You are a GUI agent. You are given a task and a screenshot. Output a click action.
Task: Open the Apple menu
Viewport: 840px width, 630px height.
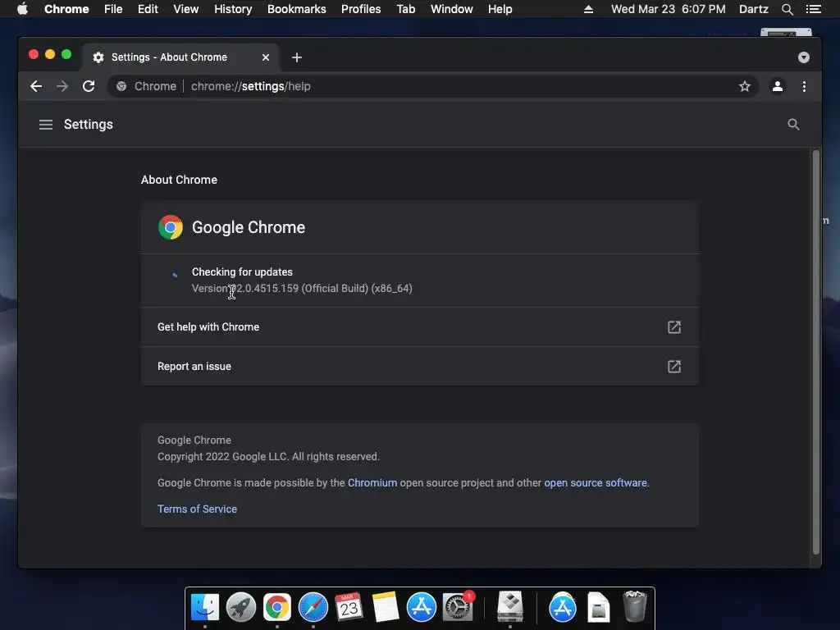pyautogui.click(x=22, y=9)
